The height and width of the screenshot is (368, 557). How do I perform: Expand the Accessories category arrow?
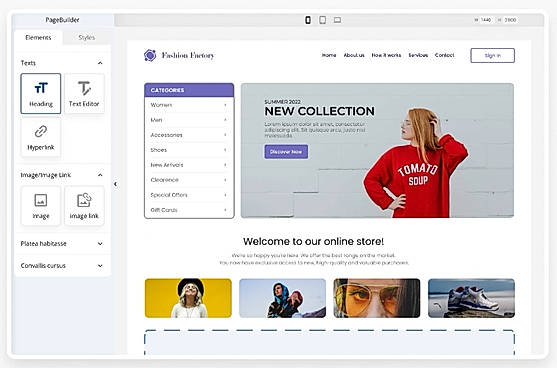pos(225,135)
